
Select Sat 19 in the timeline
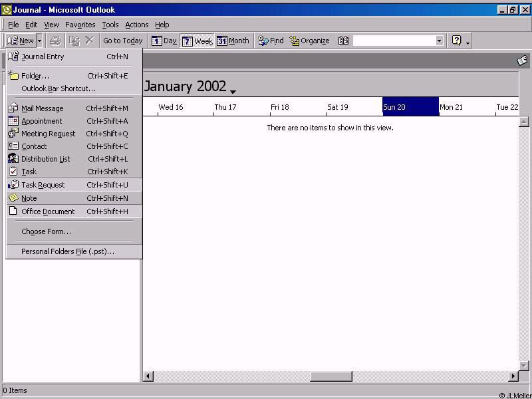[338, 107]
